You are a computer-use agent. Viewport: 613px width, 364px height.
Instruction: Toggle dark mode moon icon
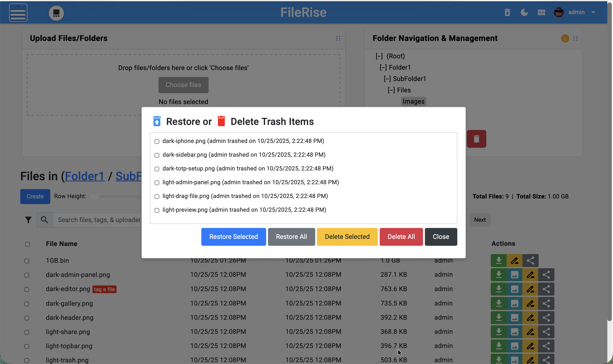(524, 12)
